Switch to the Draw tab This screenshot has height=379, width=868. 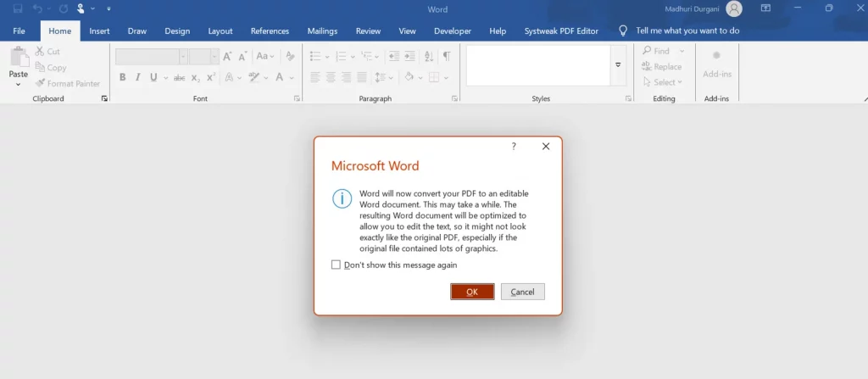tap(136, 31)
